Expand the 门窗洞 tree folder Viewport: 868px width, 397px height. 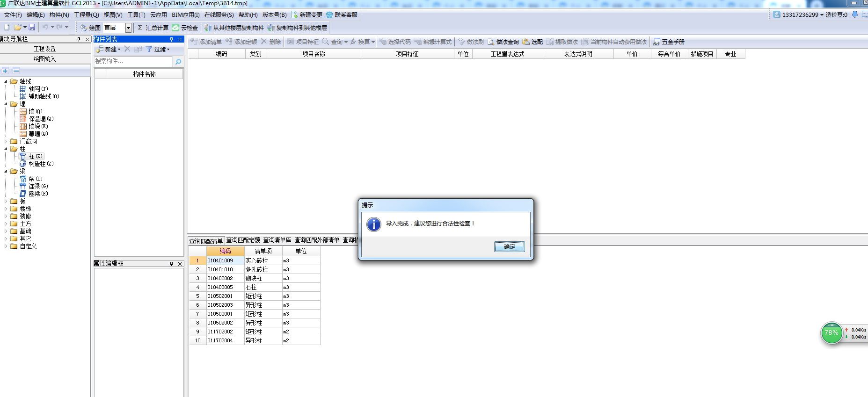pyautogui.click(x=6, y=141)
